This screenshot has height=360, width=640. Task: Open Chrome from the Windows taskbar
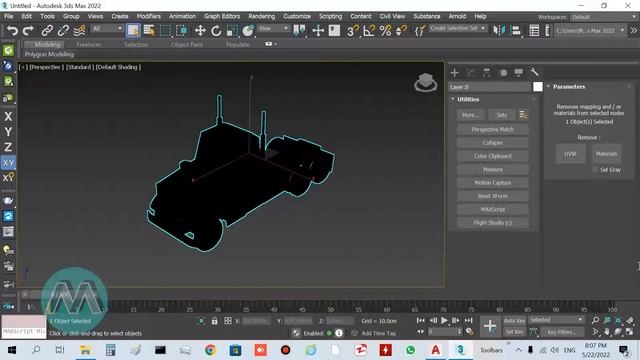pyautogui.click(x=210, y=350)
